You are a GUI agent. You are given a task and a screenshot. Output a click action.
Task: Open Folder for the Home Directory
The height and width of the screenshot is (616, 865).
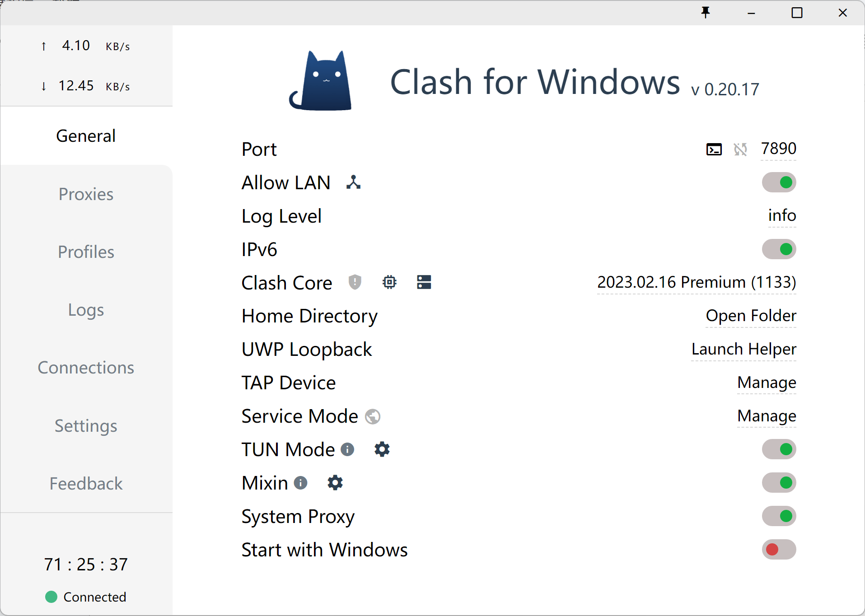coord(751,316)
